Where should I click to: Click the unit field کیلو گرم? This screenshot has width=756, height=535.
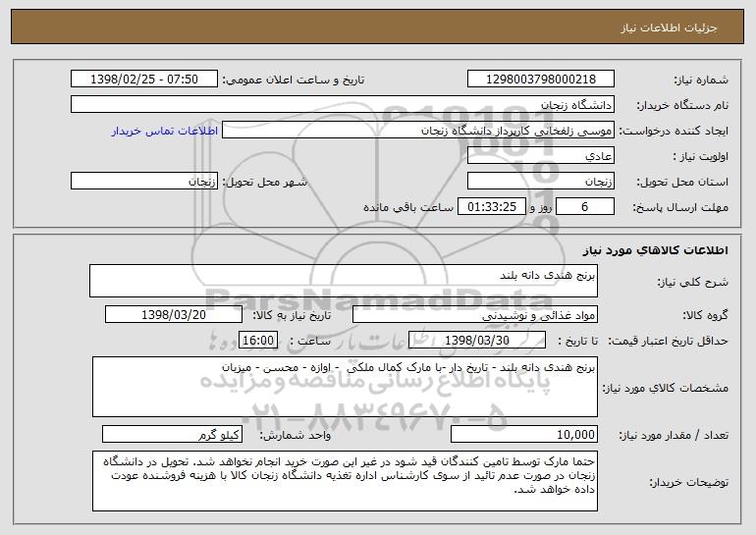click(x=172, y=434)
